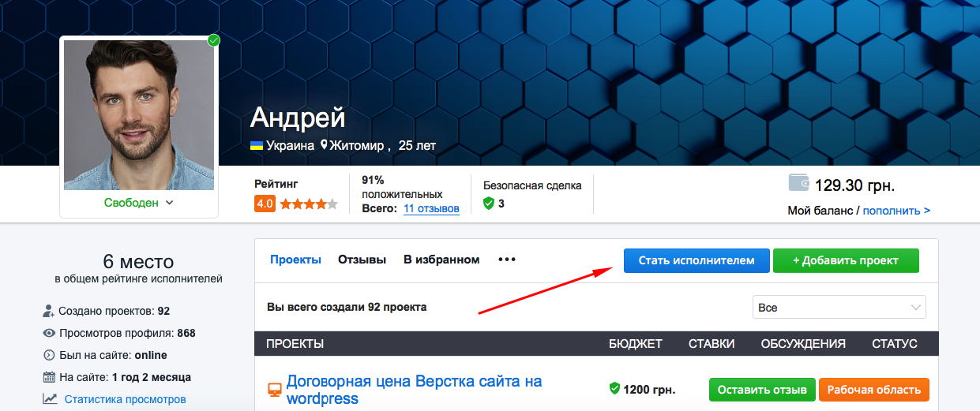This screenshot has height=411, width=980.
Task: Click the green shield beside 1200 грн.
Action: (614, 389)
